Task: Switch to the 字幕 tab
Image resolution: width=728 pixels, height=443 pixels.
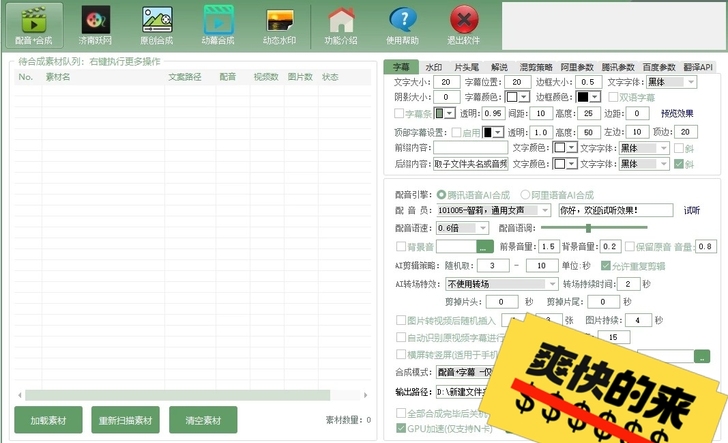Action: click(401, 67)
